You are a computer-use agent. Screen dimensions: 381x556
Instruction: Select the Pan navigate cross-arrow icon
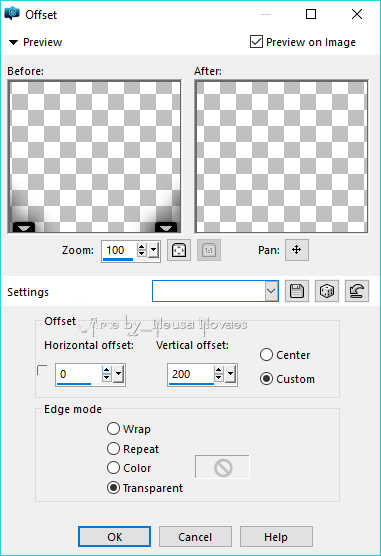[x=297, y=250]
